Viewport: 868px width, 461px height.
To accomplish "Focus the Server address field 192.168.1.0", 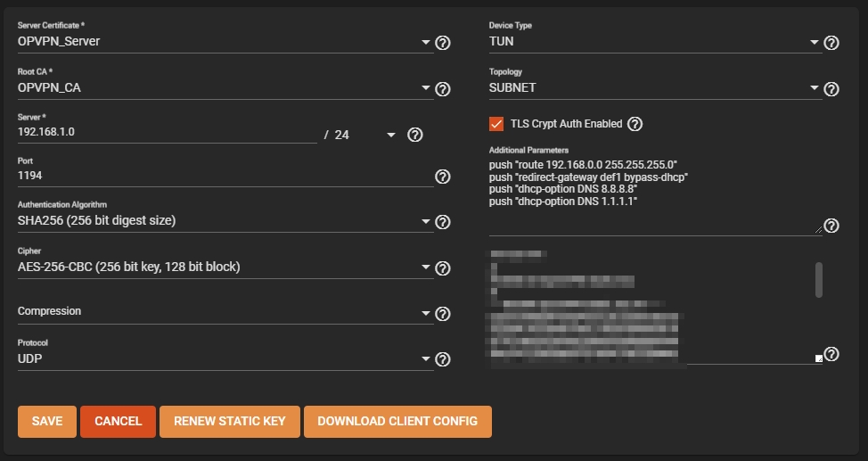I will pos(168,133).
